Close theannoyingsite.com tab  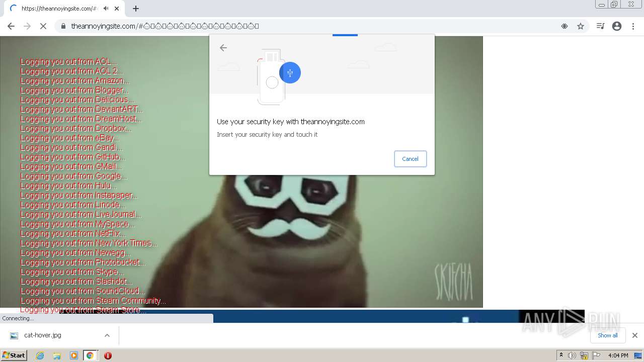click(x=117, y=9)
